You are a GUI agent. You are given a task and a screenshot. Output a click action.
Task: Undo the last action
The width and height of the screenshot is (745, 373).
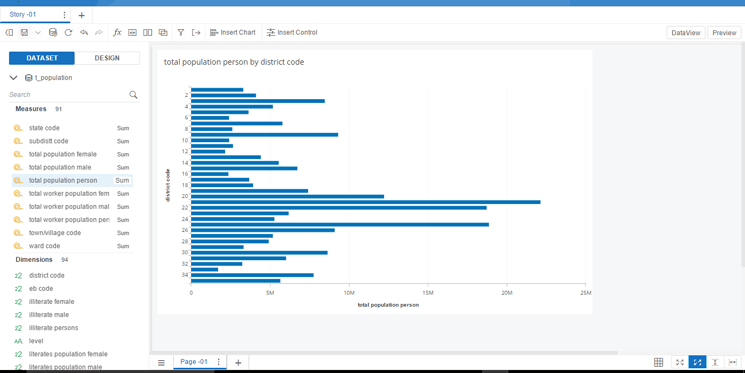click(x=84, y=32)
